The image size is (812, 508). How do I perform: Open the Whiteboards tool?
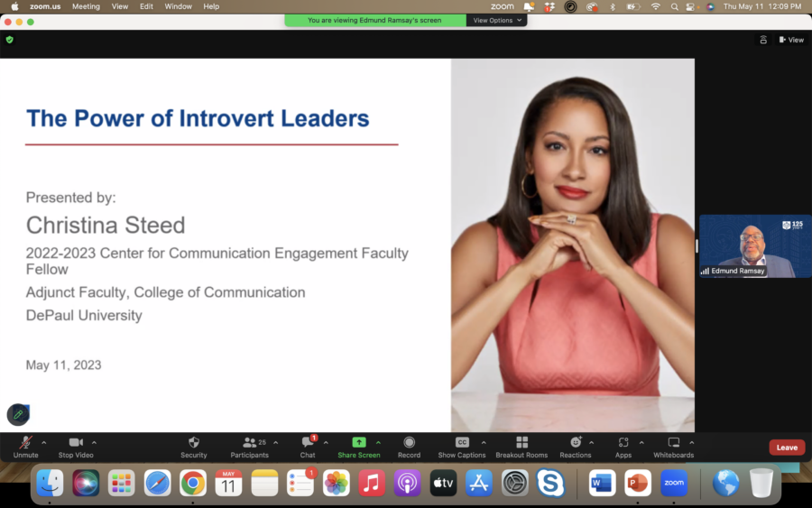673,443
